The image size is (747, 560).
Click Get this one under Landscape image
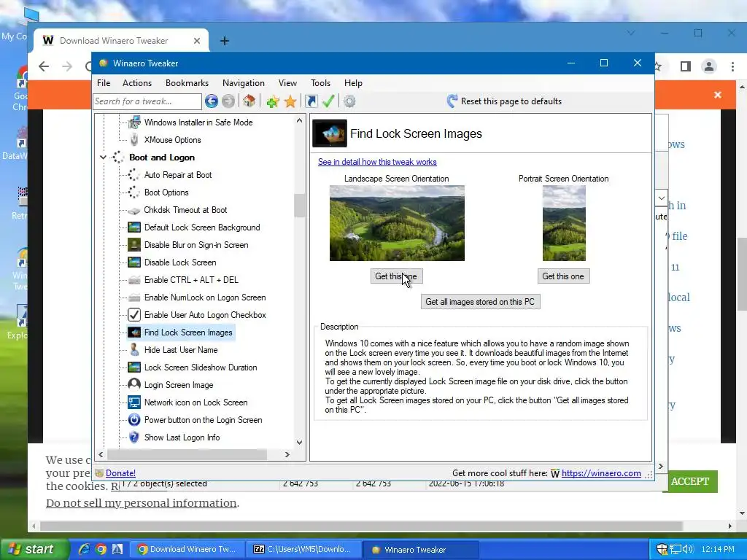pos(396,276)
